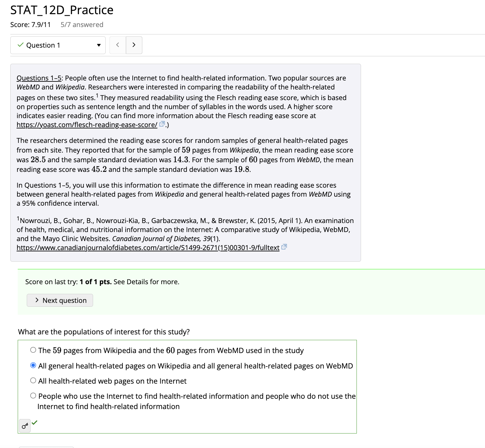Open the Canadian Journal of Diabetes article link
This screenshot has height=448, width=485.
pos(148,247)
